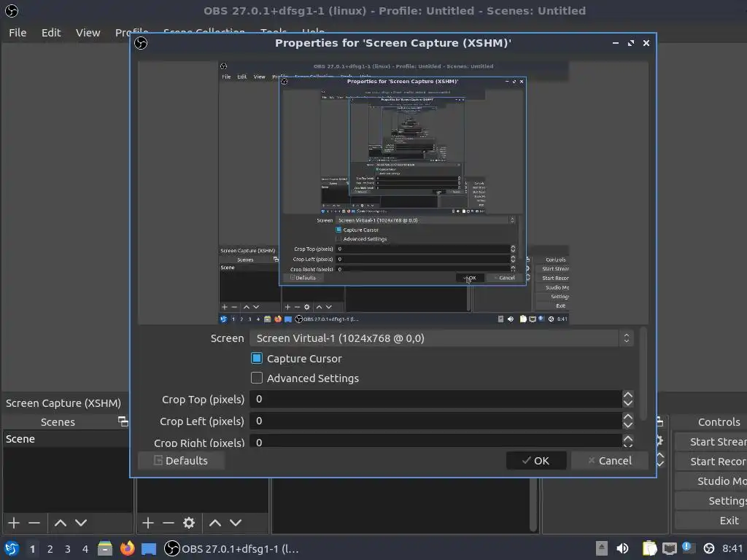Toggle the Capture Cursor checkbox
This screenshot has height=560, width=747.
coord(257,358)
